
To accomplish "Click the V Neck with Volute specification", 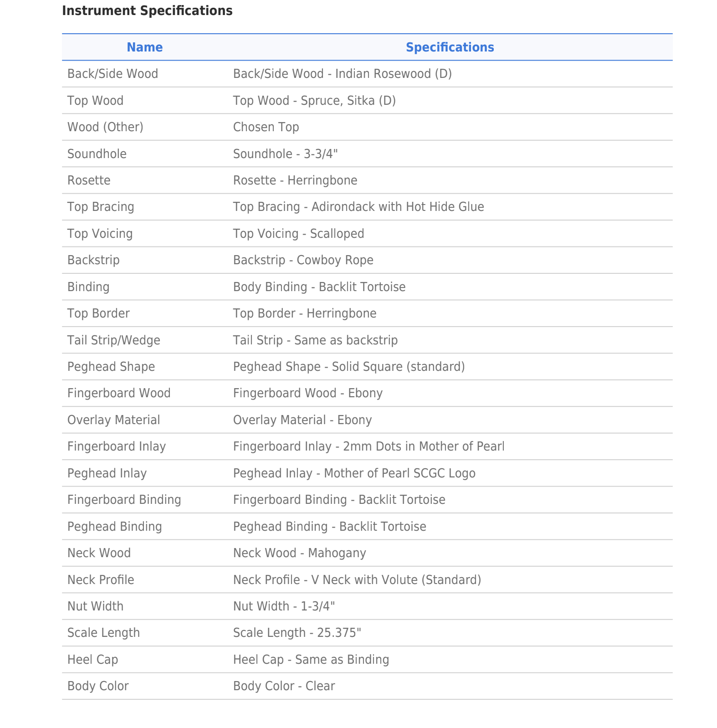I will pos(395,580).
